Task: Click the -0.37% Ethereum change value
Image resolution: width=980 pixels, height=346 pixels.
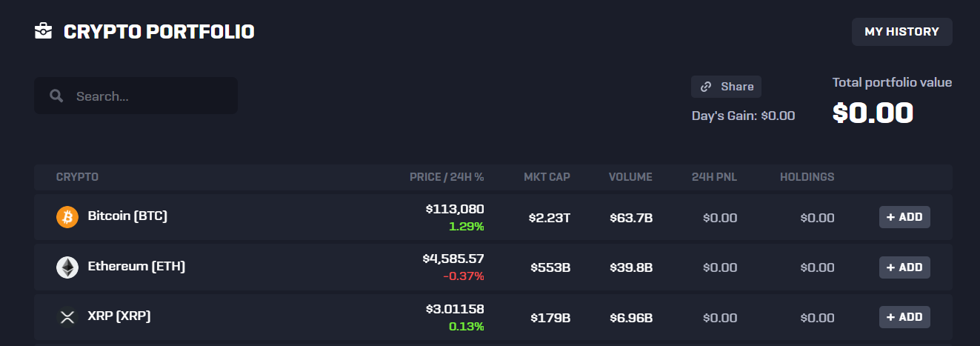Action: point(464,276)
